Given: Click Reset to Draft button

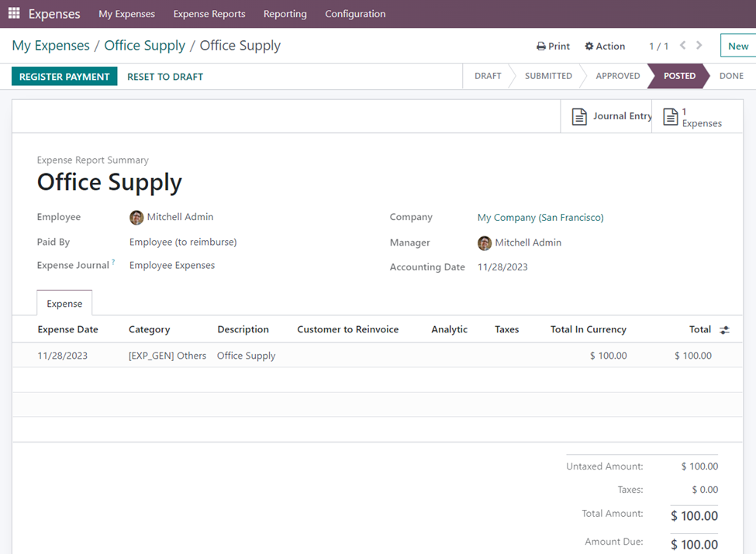Looking at the screenshot, I should (x=165, y=77).
